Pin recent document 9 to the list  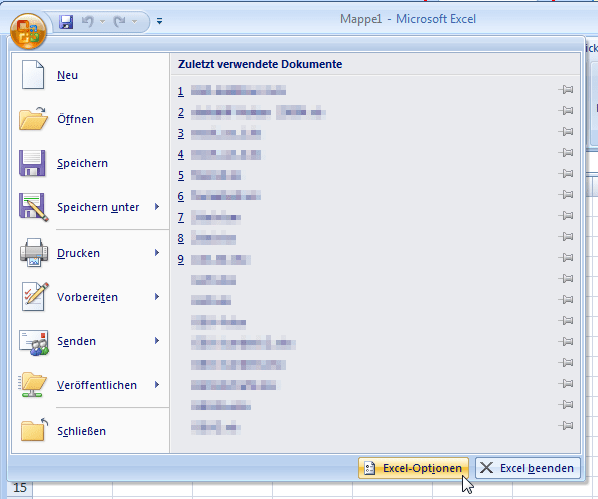tap(566, 258)
